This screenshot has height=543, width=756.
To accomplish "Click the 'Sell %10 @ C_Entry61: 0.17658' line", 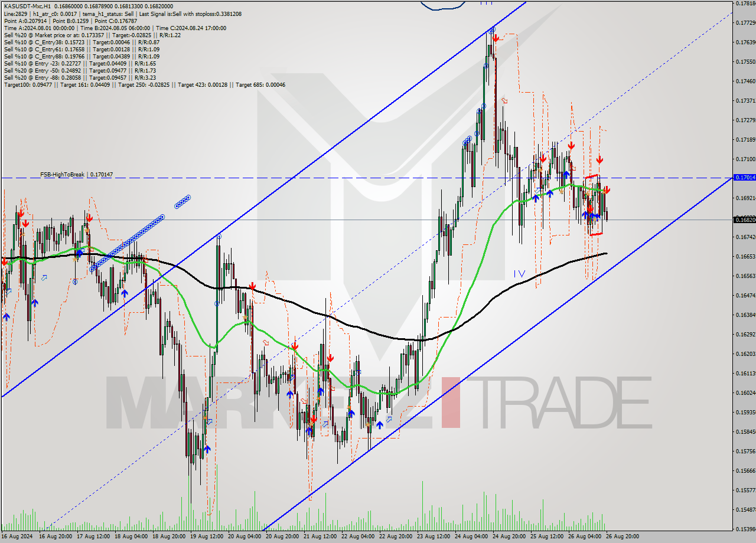I will [x=82, y=49].
